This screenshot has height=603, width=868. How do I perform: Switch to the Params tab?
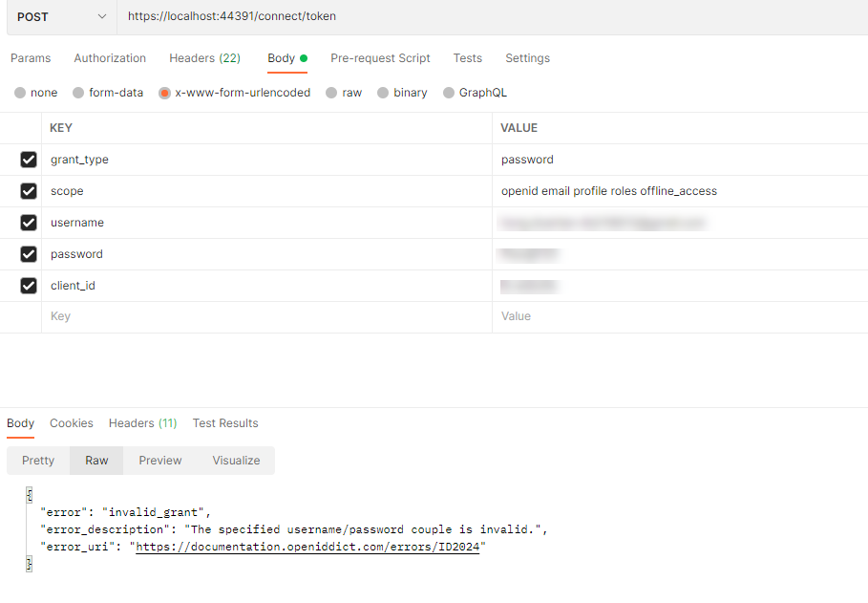coord(31,58)
